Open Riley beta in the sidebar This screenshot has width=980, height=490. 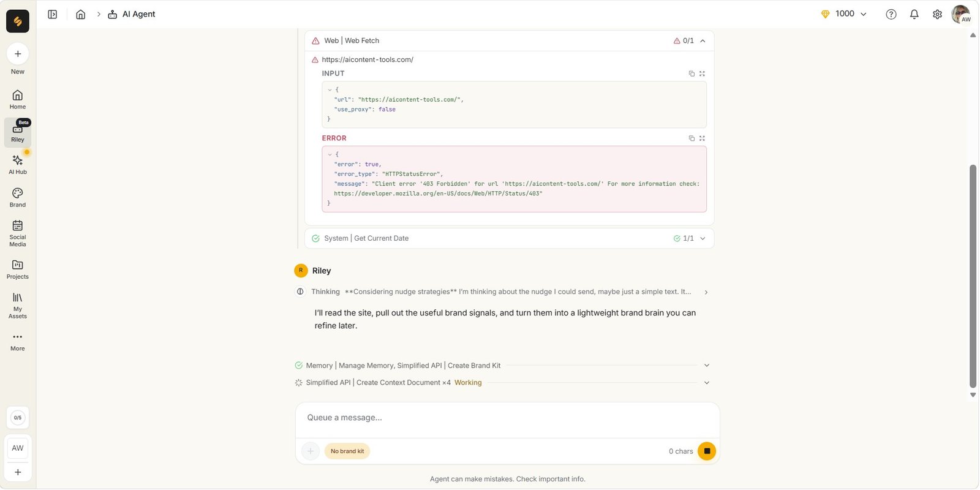click(x=18, y=132)
